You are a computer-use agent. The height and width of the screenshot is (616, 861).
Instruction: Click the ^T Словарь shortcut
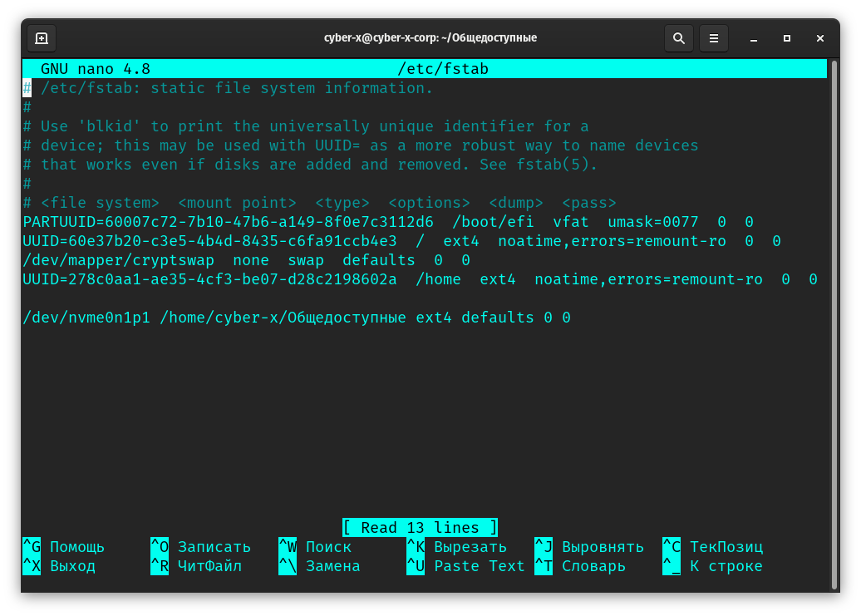click(580, 566)
